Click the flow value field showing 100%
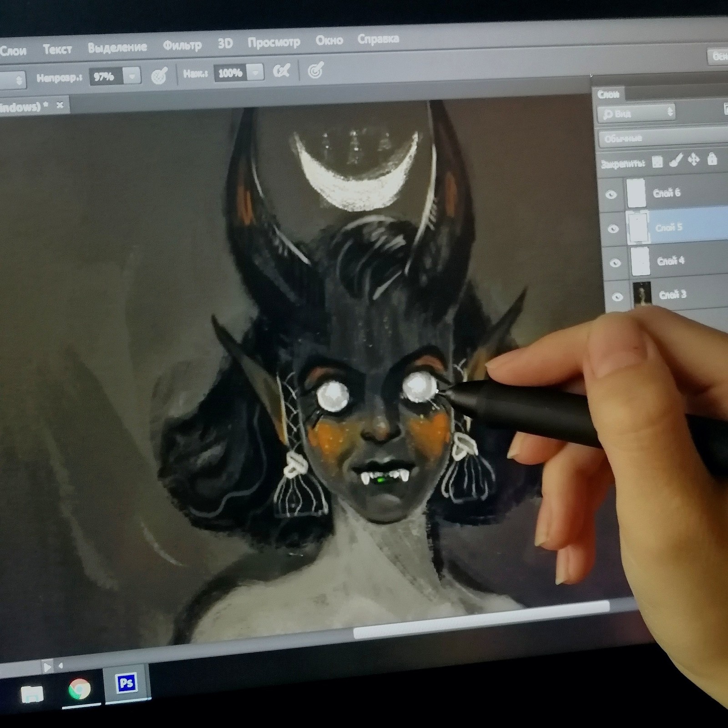Image resolution: width=728 pixels, height=728 pixels. 231,72
